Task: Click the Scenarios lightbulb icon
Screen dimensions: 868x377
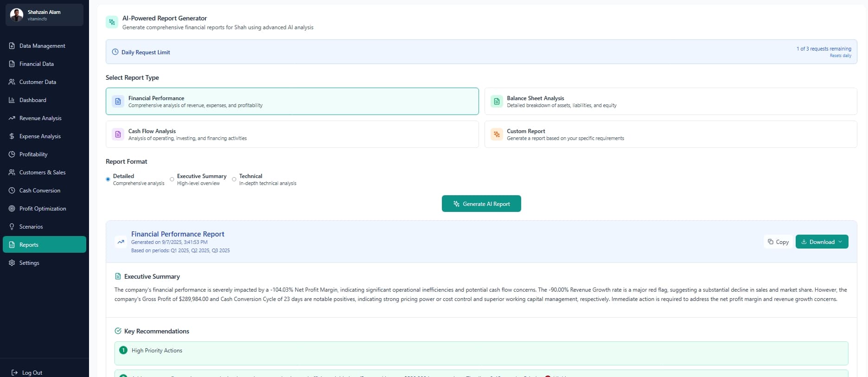Action: click(12, 227)
